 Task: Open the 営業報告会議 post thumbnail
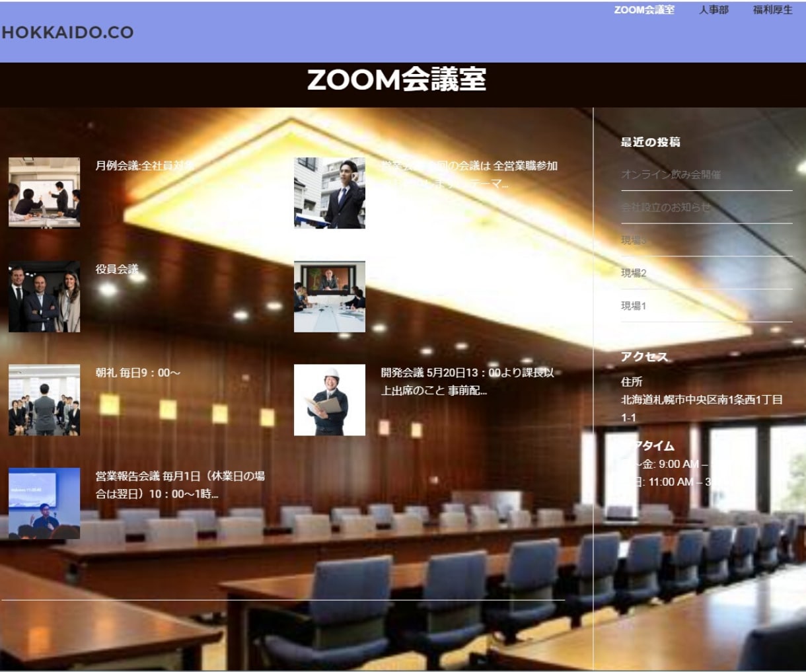click(x=44, y=504)
